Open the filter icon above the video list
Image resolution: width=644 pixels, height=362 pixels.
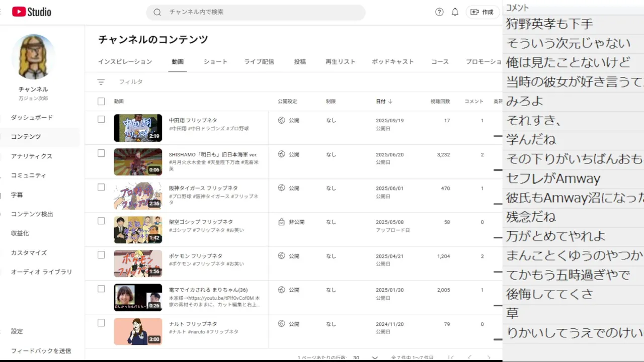click(x=101, y=82)
